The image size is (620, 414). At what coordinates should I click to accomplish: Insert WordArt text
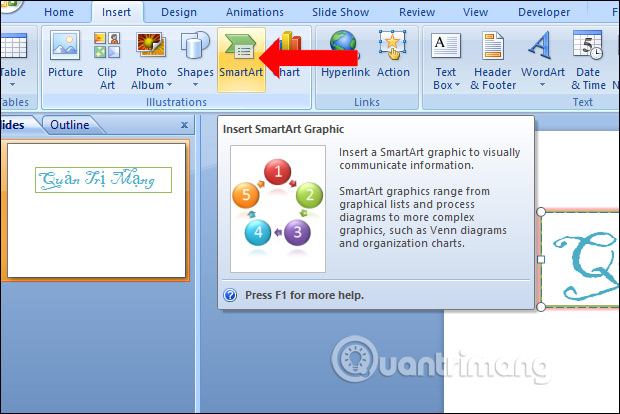[542, 59]
